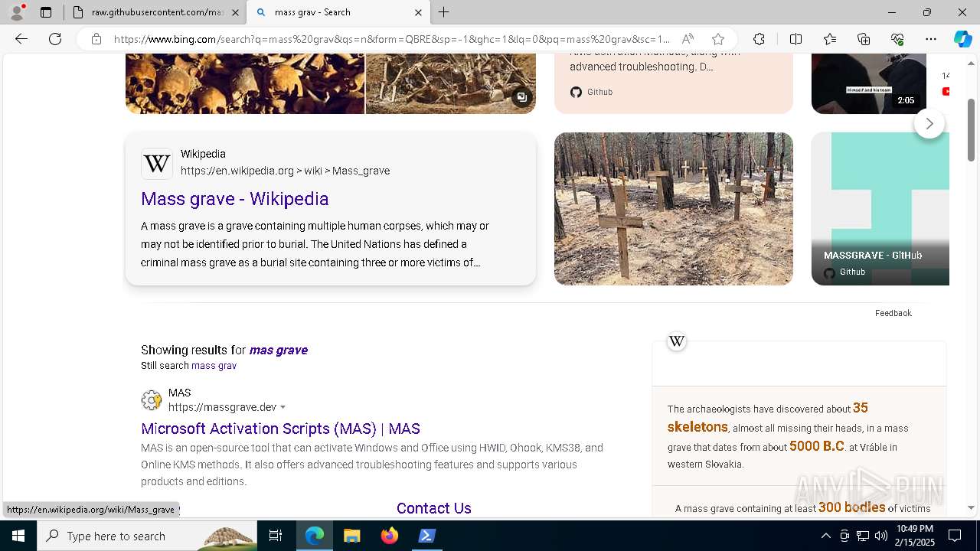The image size is (980, 551).
Task: Go back using the browser arrow
Action: point(21,39)
